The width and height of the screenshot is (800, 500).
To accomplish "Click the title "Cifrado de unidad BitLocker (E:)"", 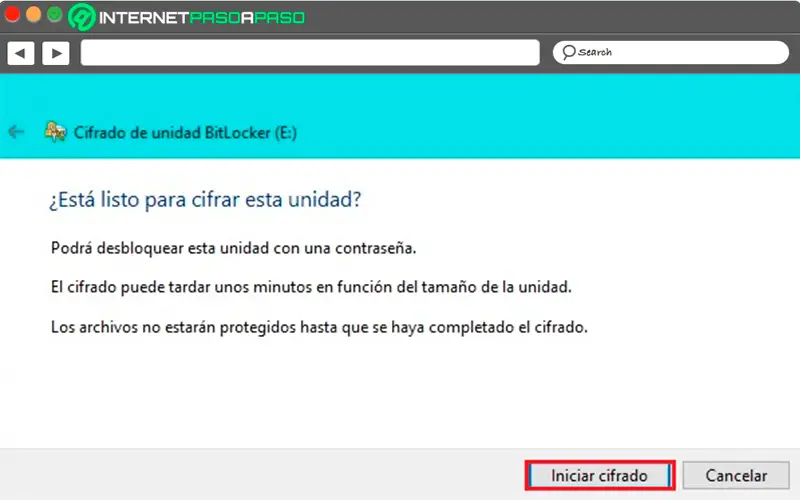I will pyautogui.click(x=185, y=133).
